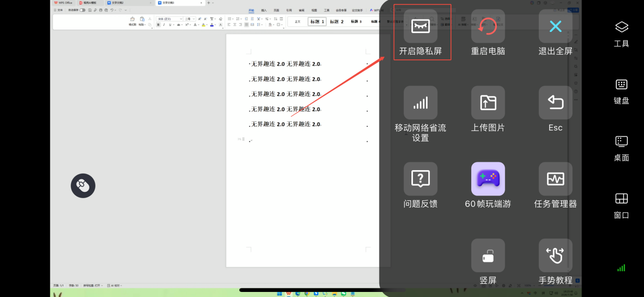Open the 论文助手 ribbon tab
Screen dimensions: 644x297
[x=357, y=10]
